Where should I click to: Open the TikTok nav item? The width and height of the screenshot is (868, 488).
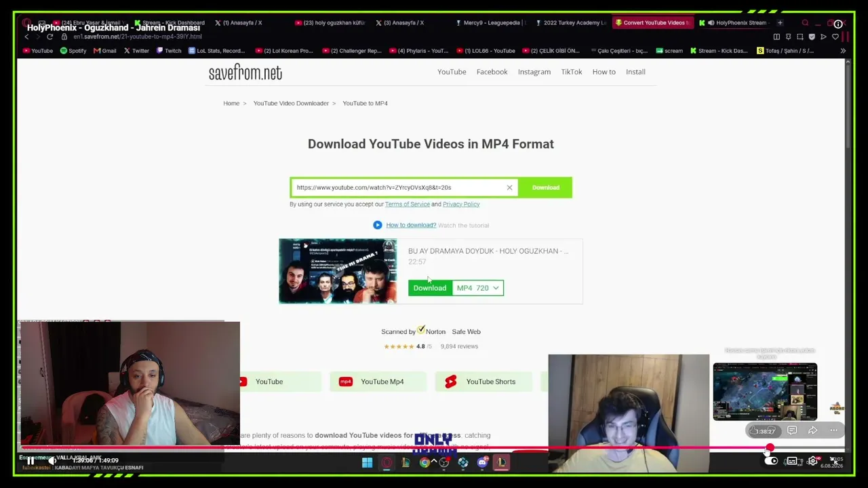(x=572, y=72)
